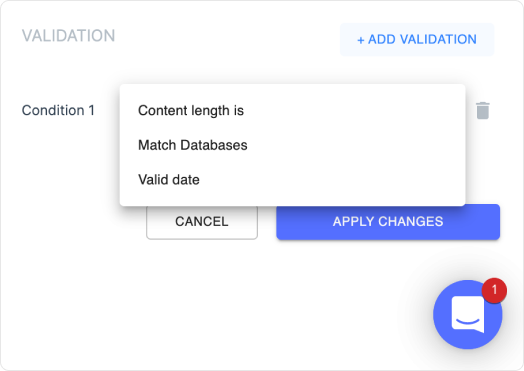Launch the messenger bubble with unread badge
Image resolution: width=524 pixels, height=371 pixels.
tap(468, 315)
